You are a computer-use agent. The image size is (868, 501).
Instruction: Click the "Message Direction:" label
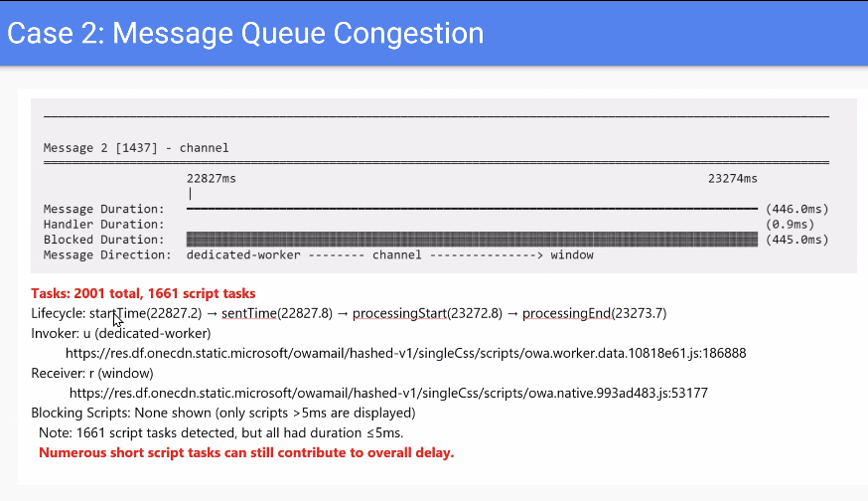point(107,255)
